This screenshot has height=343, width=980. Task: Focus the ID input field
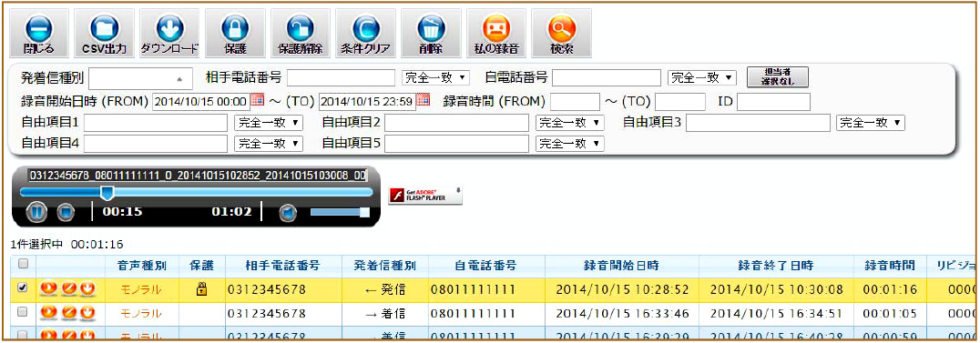pyautogui.click(x=773, y=101)
